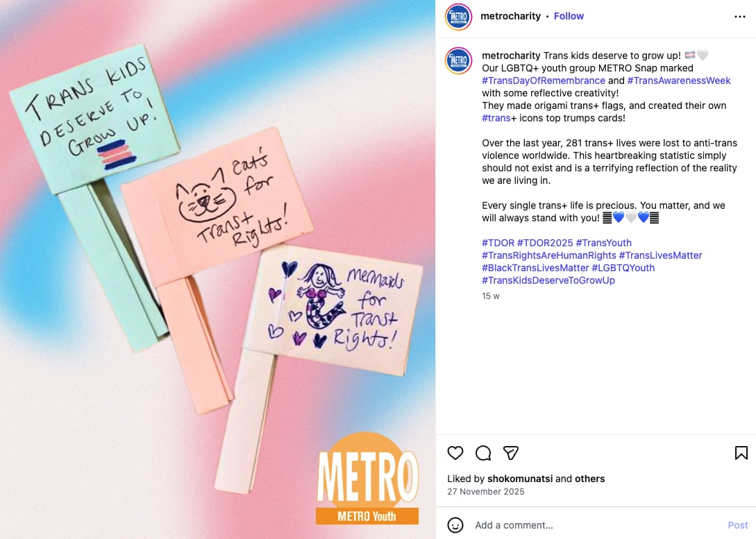The height and width of the screenshot is (539, 756).
Task: Click the metrocharity username in header
Action: click(510, 16)
